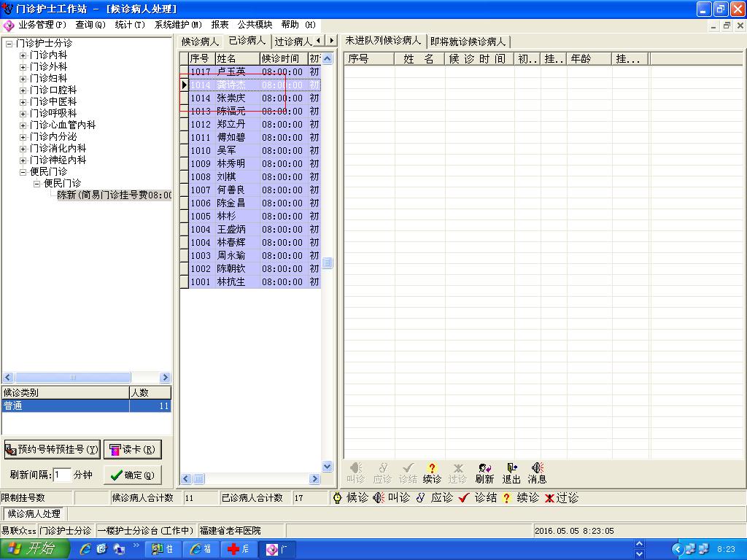747x560 pixels.
Task: Expand the 门诊外科 tree node
Action: point(23,66)
